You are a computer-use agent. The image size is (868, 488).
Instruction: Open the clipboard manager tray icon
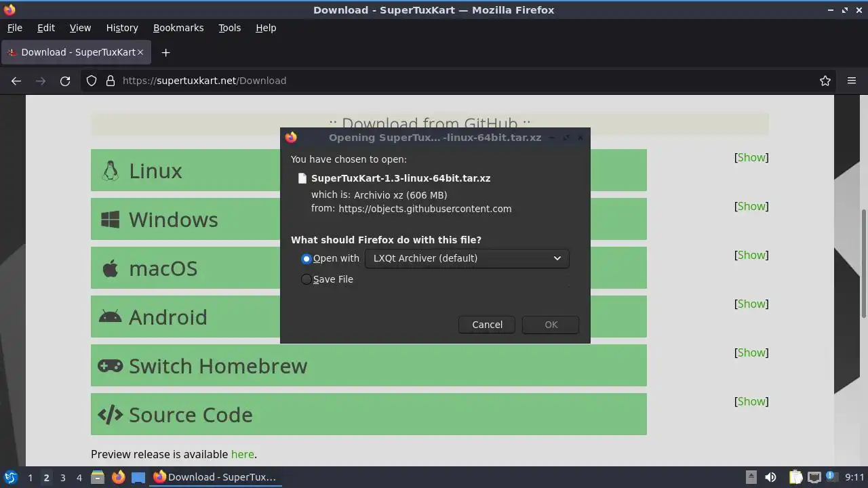coord(795,477)
